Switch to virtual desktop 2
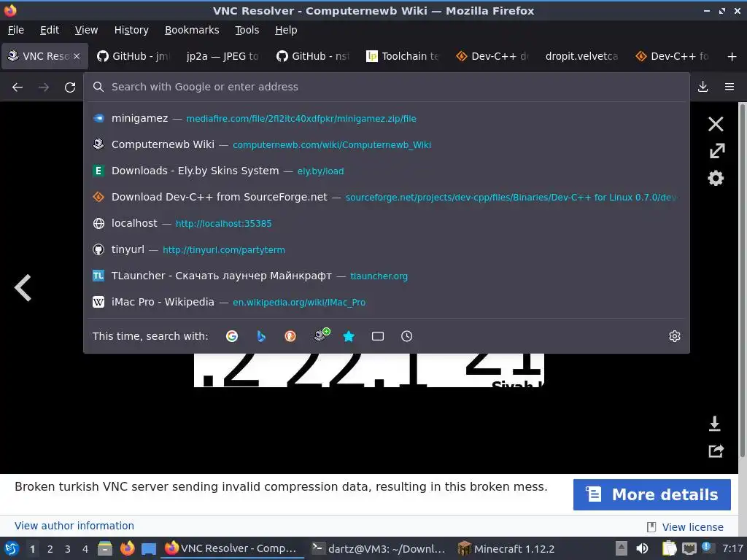 [50, 549]
